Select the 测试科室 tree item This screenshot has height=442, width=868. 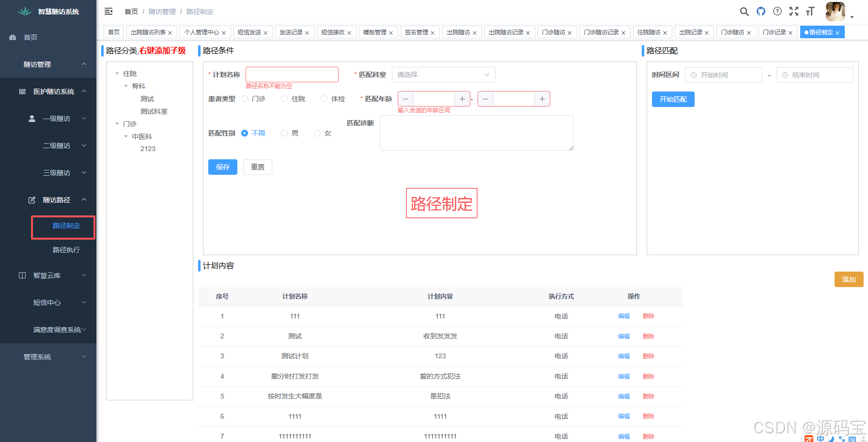(154, 111)
